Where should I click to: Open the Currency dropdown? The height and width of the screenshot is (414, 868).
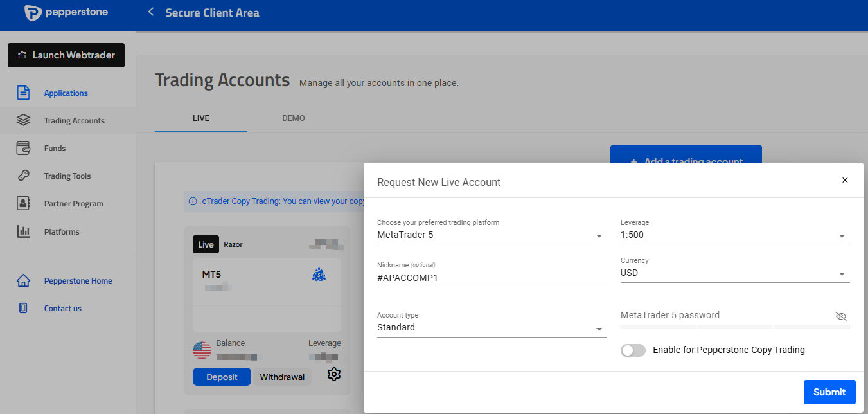(734, 273)
